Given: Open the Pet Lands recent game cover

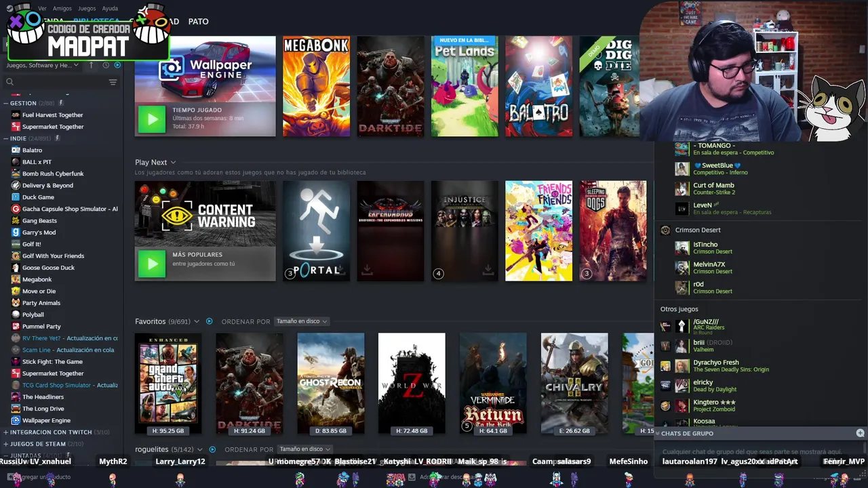Looking at the screenshot, I should coord(465,86).
